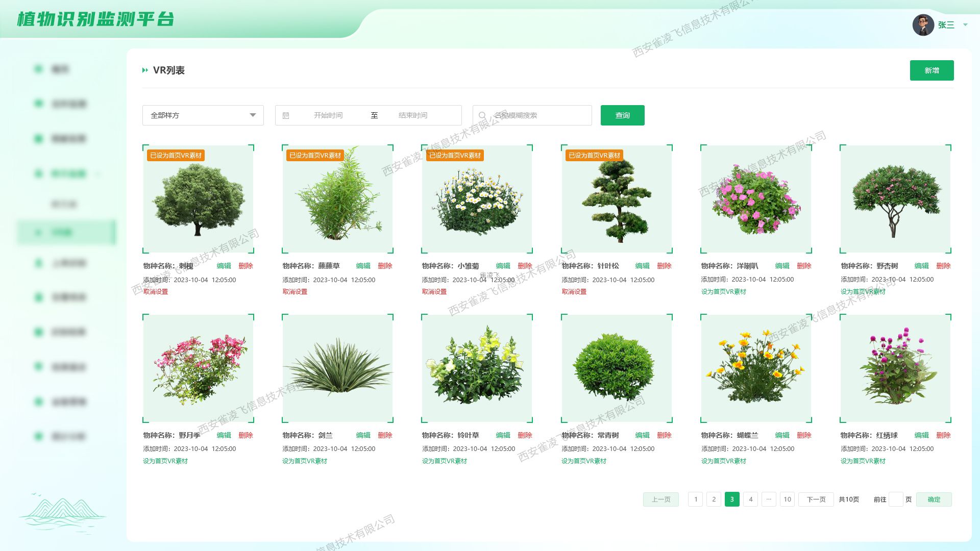
Task: Enable 设为首页VR素材 for 蝴蝶兰
Action: coord(724,461)
